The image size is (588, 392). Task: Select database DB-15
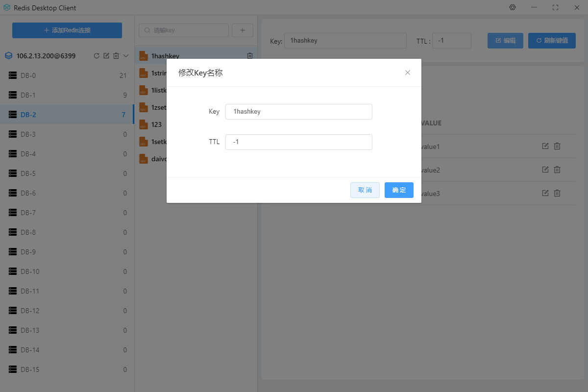click(x=67, y=369)
